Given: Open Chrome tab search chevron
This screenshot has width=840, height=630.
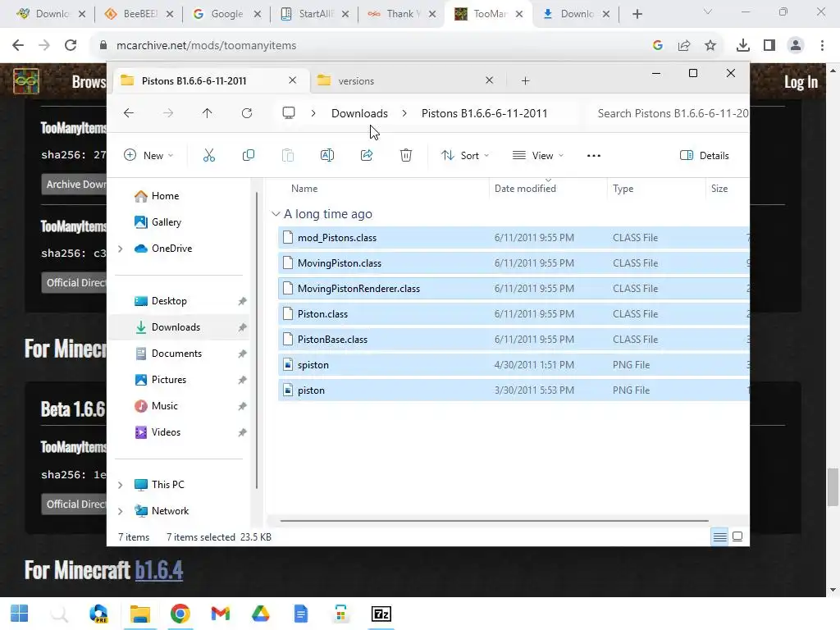Looking at the screenshot, I should [707, 11].
